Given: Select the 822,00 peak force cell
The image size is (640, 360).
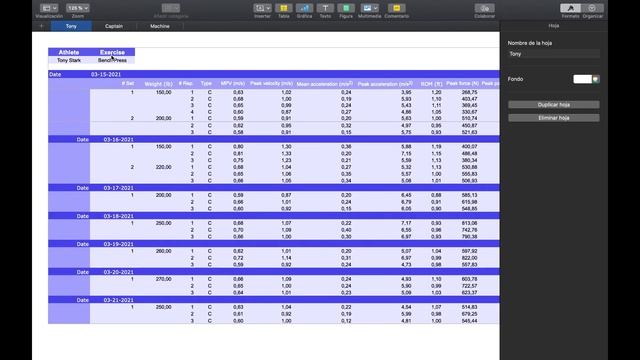Looking at the screenshot, I should [x=469, y=258].
